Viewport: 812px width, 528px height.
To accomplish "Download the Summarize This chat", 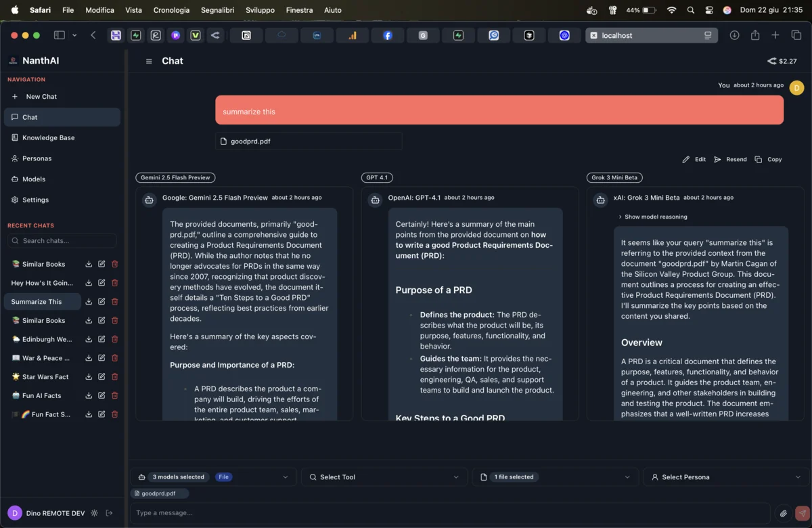I will pos(89,302).
